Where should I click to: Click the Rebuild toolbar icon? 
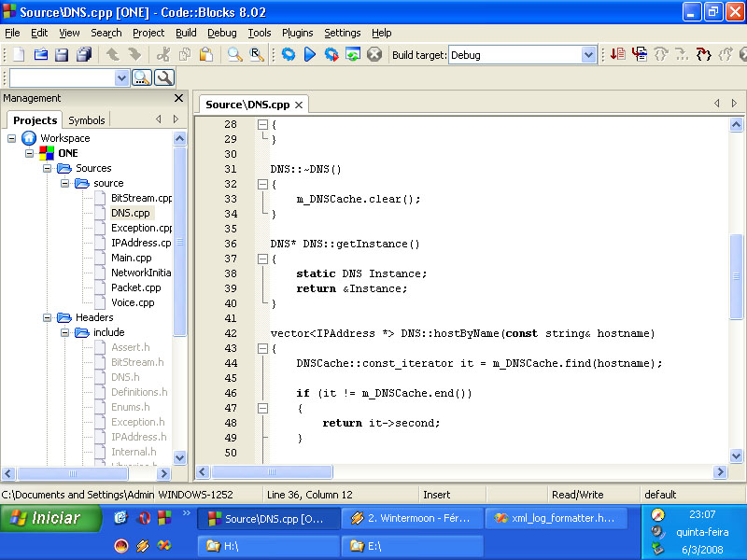(x=353, y=55)
